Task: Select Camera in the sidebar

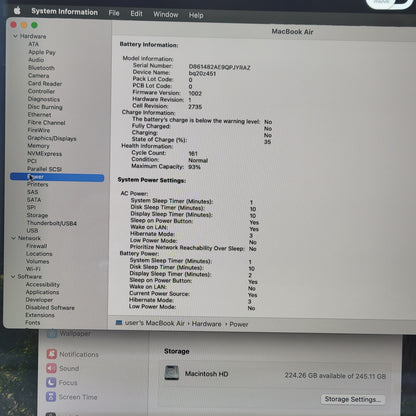Action: click(38, 75)
